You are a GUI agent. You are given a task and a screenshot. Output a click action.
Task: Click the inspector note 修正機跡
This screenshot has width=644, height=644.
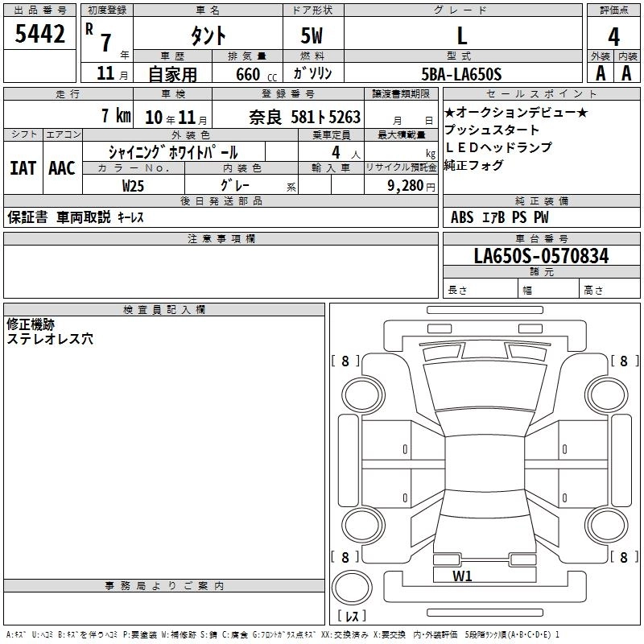pyautogui.click(x=31, y=324)
